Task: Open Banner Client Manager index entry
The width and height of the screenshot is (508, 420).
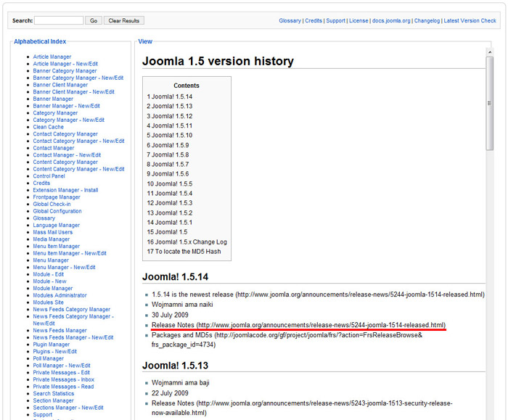Action: [x=60, y=85]
